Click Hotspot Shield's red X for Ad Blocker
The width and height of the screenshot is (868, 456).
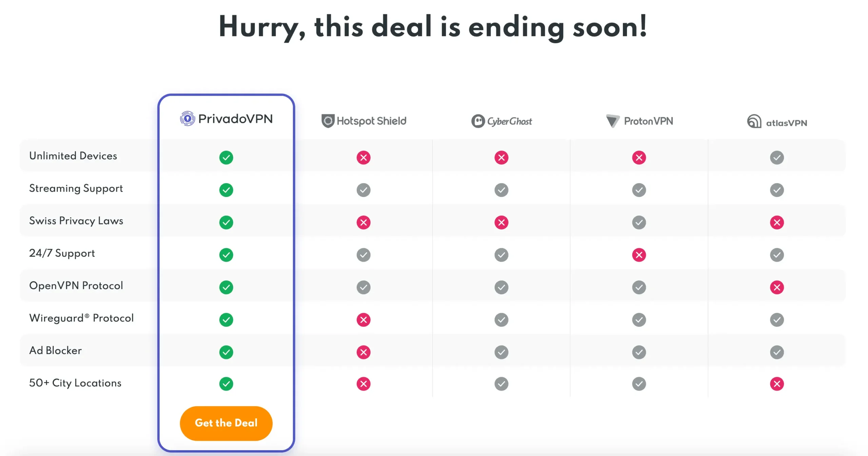tap(363, 352)
